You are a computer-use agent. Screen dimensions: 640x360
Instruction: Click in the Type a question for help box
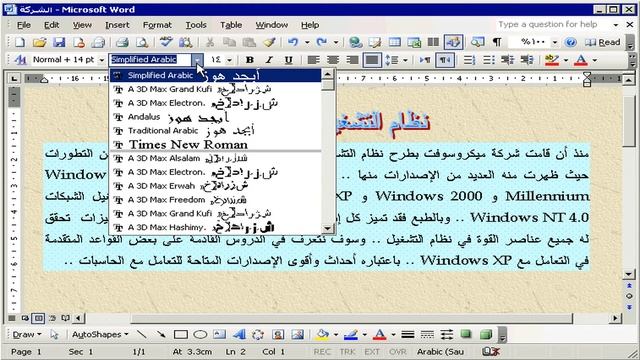point(552,24)
